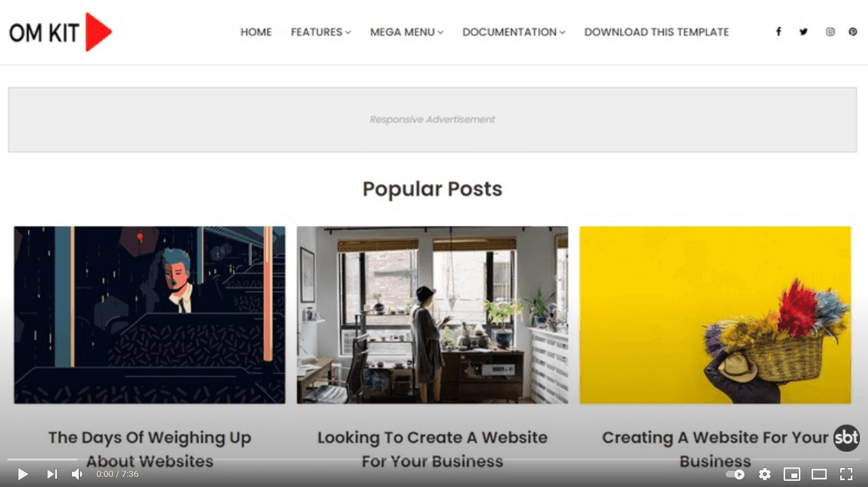Viewport: 868px width, 487px height.
Task: Go to the Home menu item
Action: (256, 32)
